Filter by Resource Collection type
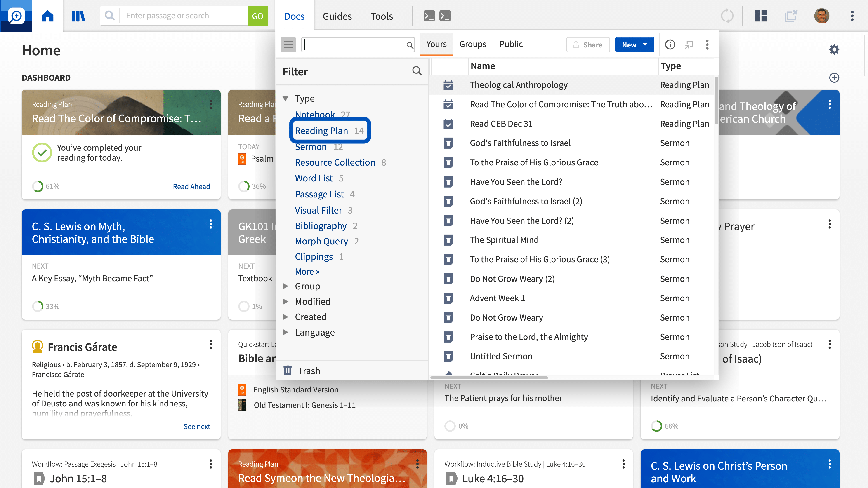Viewport: 868px width, 488px height. click(335, 162)
